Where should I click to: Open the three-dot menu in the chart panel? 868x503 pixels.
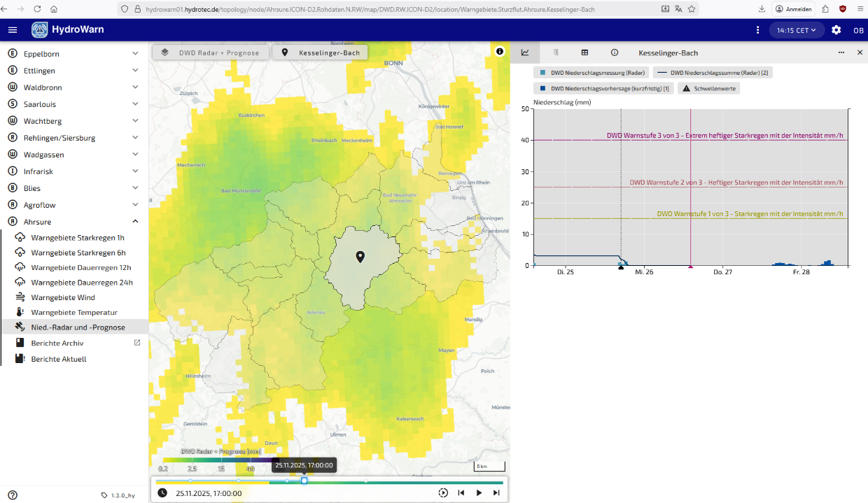841,52
